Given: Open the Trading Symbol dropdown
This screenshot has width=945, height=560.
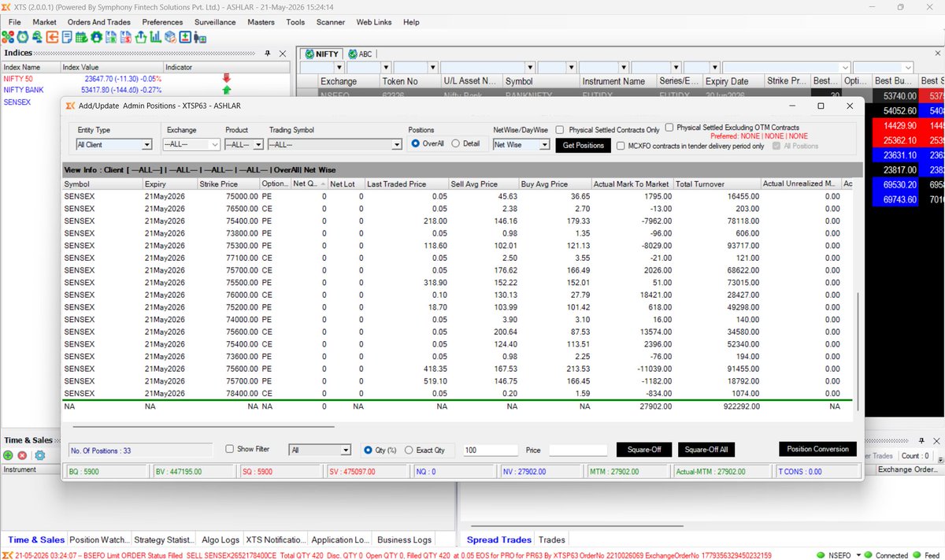Looking at the screenshot, I should point(397,145).
